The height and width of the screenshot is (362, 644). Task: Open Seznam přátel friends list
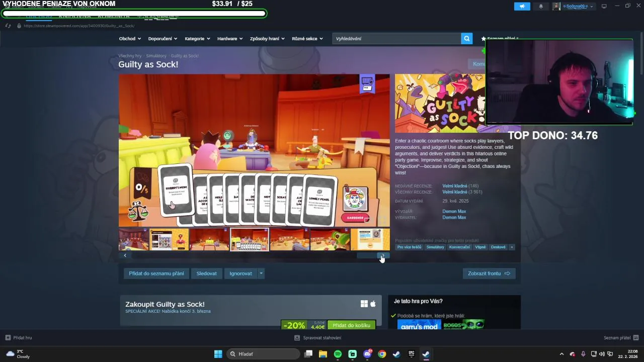click(621, 338)
